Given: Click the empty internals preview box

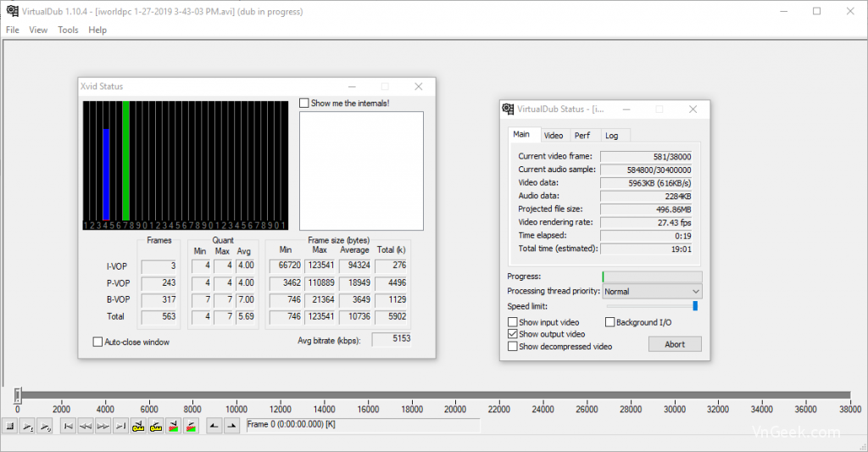Looking at the screenshot, I should [x=361, y=170].
